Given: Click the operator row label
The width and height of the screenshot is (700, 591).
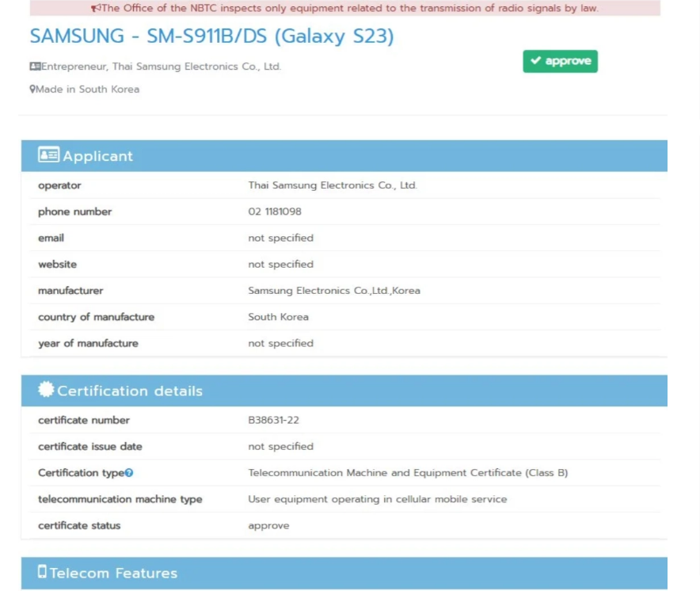Looking at the screenshot, I should coord(60,185).
